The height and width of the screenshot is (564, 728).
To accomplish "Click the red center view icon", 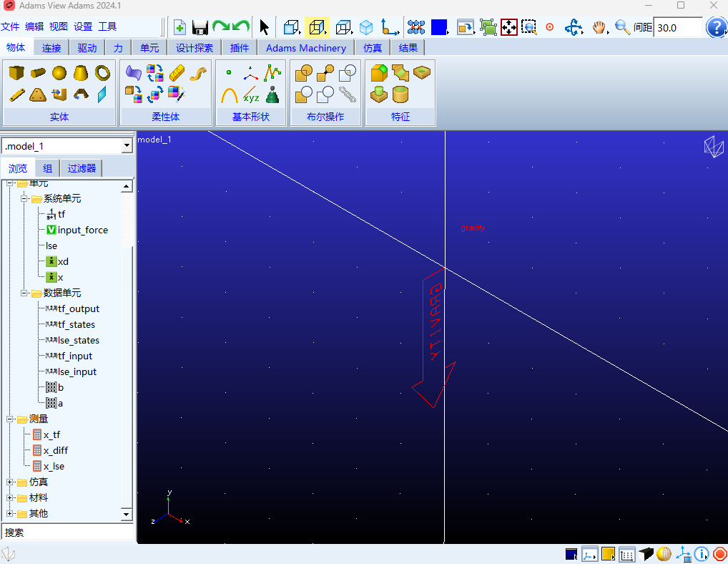I will 550,27.
